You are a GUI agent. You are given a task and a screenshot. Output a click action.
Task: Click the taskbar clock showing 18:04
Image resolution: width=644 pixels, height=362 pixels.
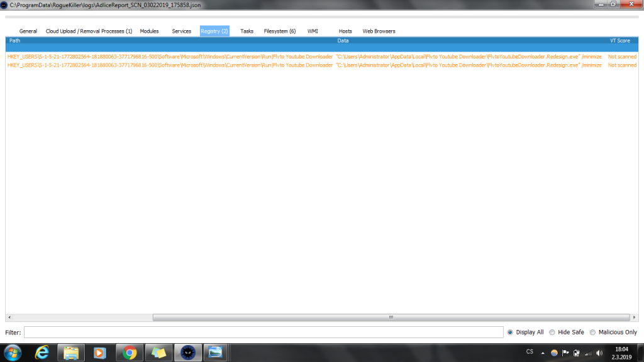pyautogui.click(x=621, y=353)
